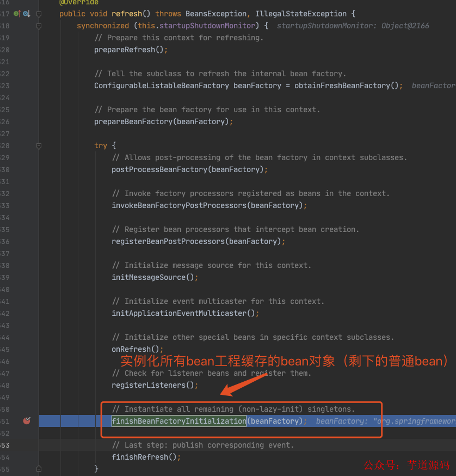This screenshot has height=476, width=456.
Task: Click the comment 'Last step: publish corresponding event.'
Action: pyautogui.click(x=203, y=446)
